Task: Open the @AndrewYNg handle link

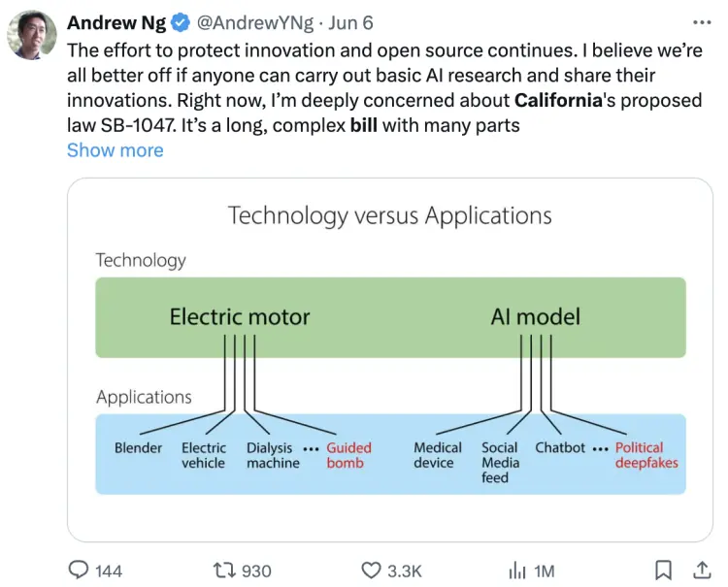Action: click(x=254, y=22)
